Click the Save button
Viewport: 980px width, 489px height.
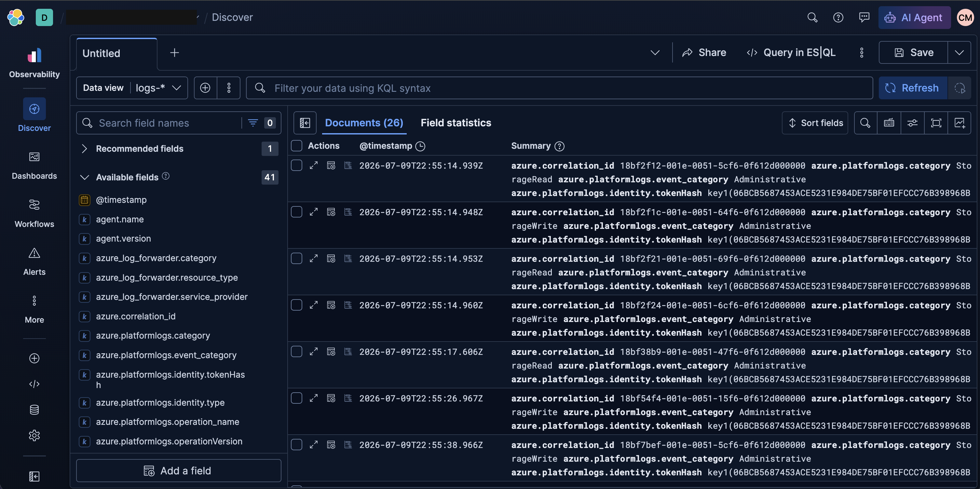click(913, 53)
